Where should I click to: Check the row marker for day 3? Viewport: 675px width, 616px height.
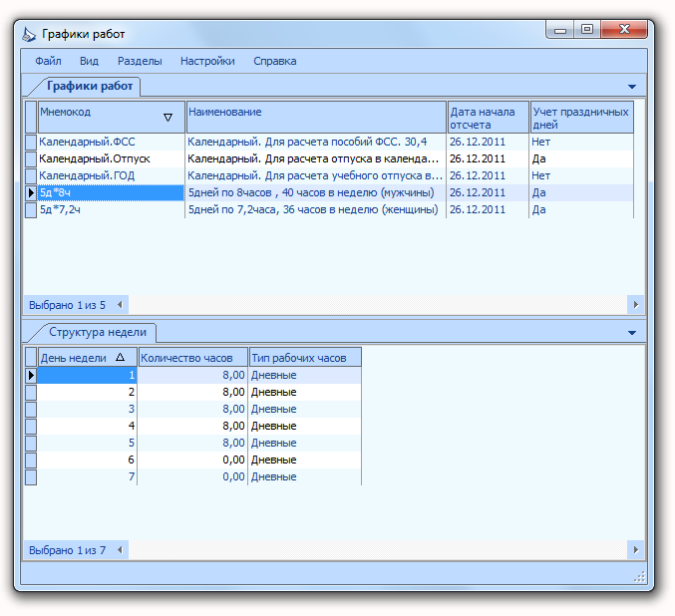(x=31, y=409)
